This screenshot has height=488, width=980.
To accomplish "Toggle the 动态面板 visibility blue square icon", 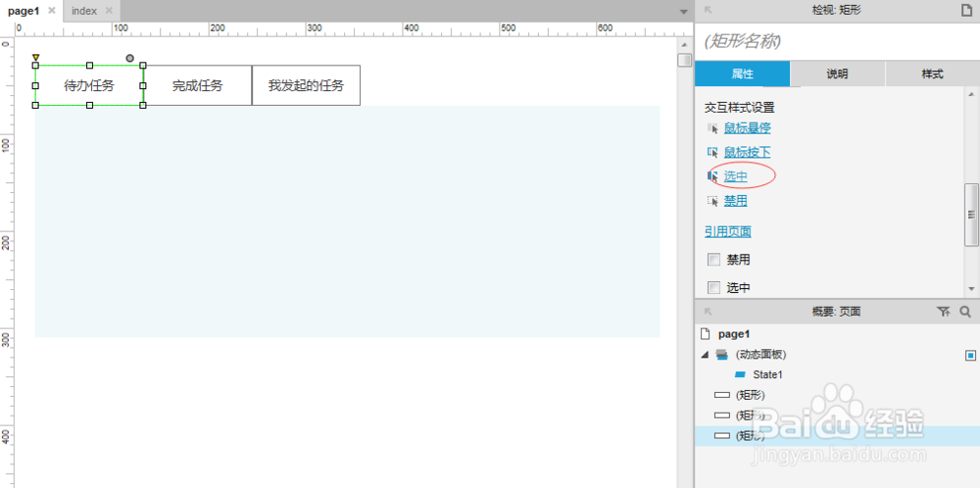I will click(x=970, y=355).
